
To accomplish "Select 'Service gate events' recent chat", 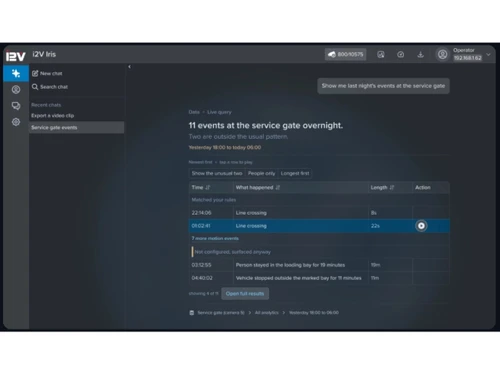I will click(76, 127).
